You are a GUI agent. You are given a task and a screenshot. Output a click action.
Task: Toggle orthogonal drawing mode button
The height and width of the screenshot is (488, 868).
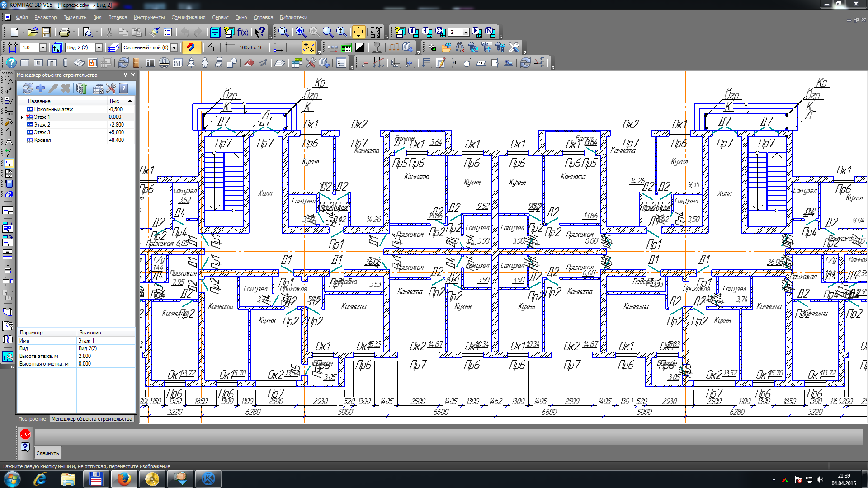click(x=295, y=47)
